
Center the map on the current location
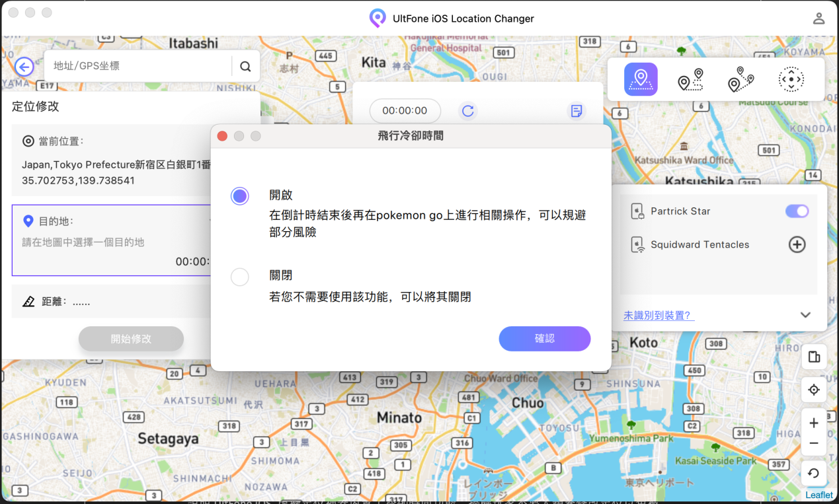pos(814,390)
